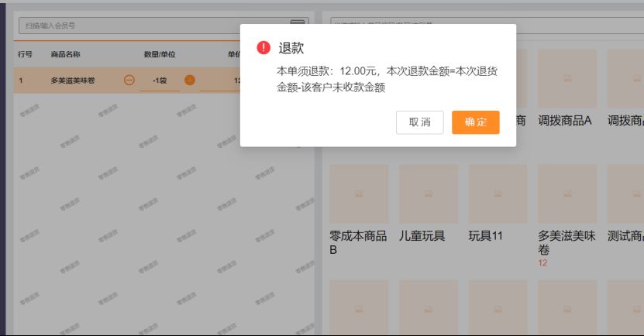The height and width of the screenshot is (336, 644).
Task: Click the card scan icon in member field
Action: tap(298, 25)
